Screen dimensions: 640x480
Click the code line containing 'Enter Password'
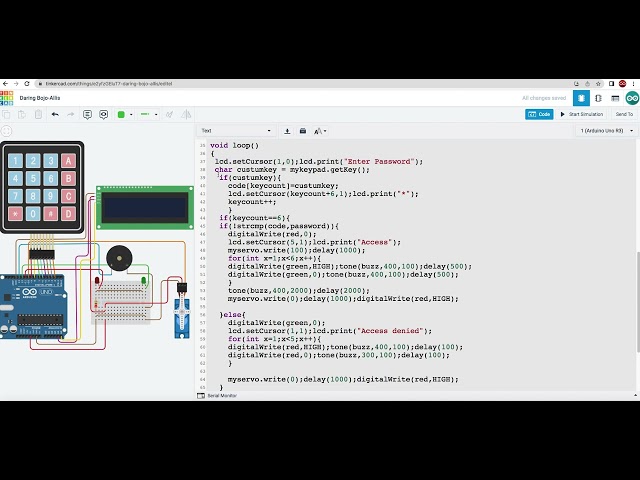click(x=319, y=162)
